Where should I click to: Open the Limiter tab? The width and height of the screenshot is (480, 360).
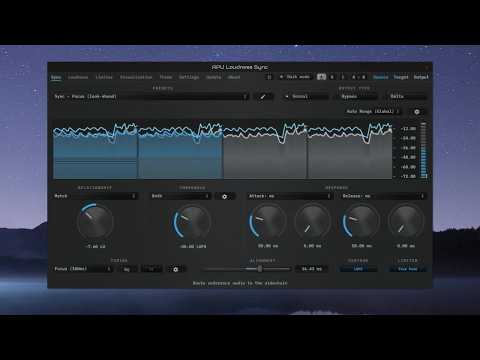[104, 77]
